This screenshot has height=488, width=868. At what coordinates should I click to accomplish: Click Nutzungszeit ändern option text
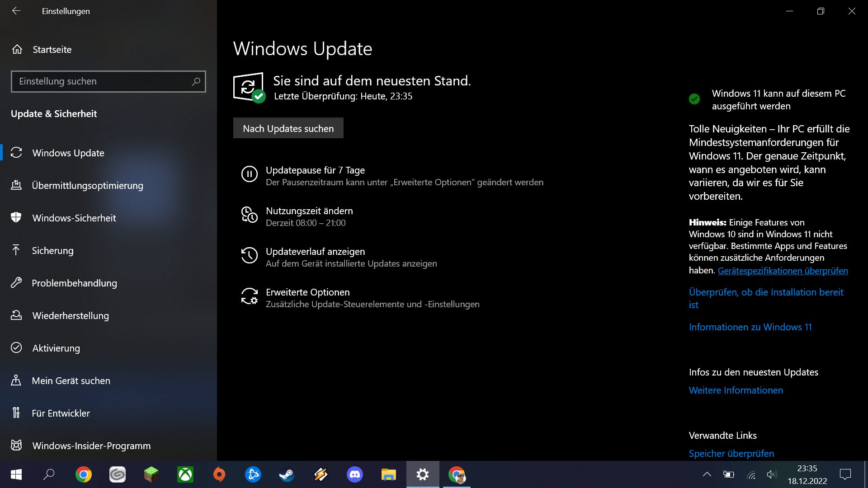(x=309, y=211)
